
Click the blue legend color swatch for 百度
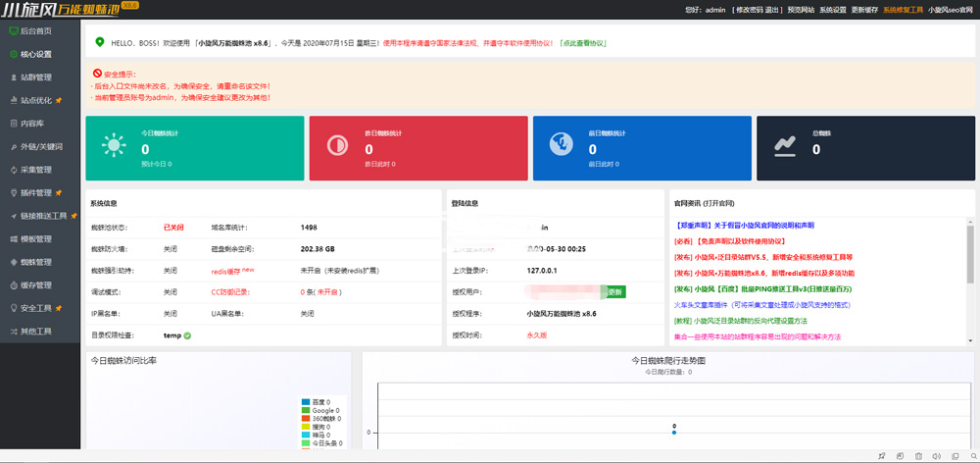click(306, 402)
